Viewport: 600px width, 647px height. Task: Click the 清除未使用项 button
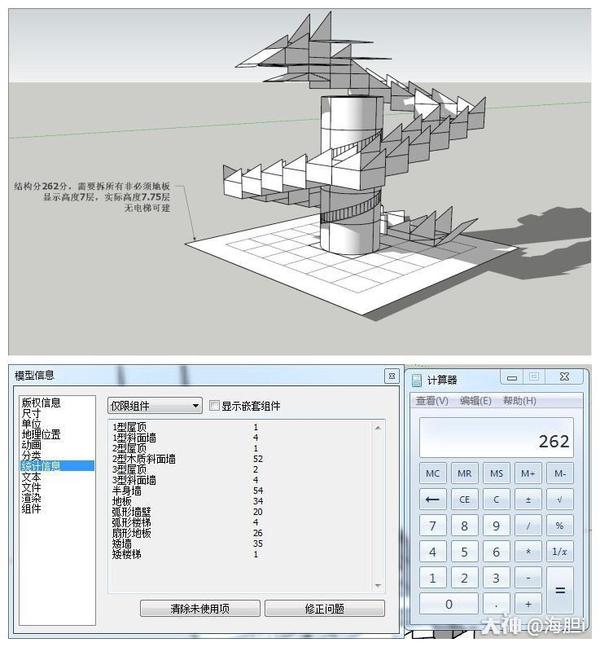[x=199, y=608]
